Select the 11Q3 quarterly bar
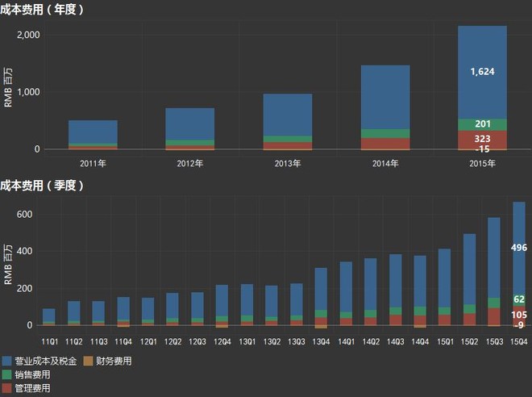The image size is (532, 397). point(98,313)
